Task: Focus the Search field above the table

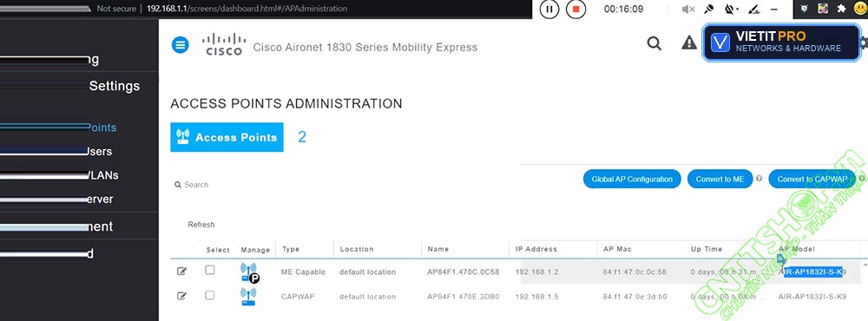Action: 197,185
